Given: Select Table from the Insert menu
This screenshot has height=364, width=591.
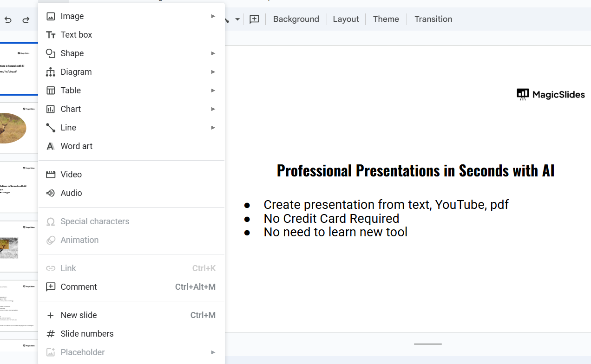Looking at the screenshot, I should 71,91.
